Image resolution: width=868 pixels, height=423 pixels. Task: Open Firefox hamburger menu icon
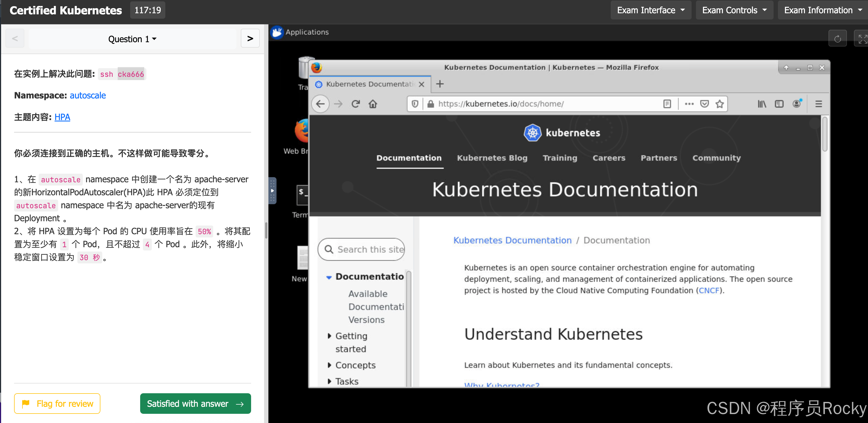818,104
